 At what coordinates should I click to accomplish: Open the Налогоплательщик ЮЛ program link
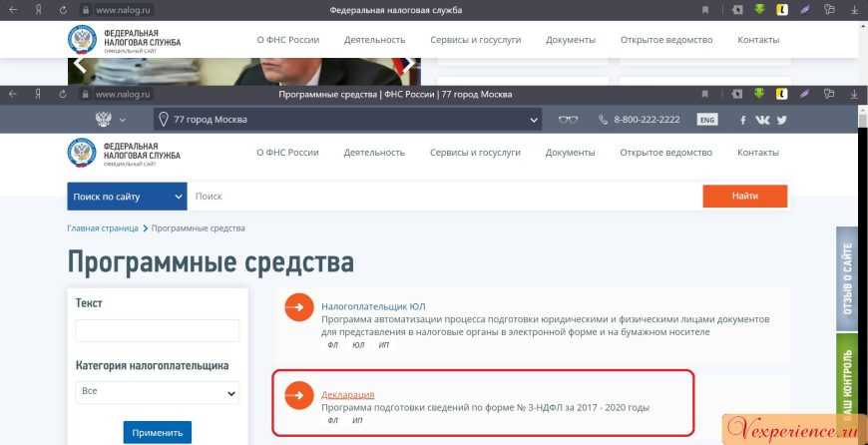(x=373, y=306)
